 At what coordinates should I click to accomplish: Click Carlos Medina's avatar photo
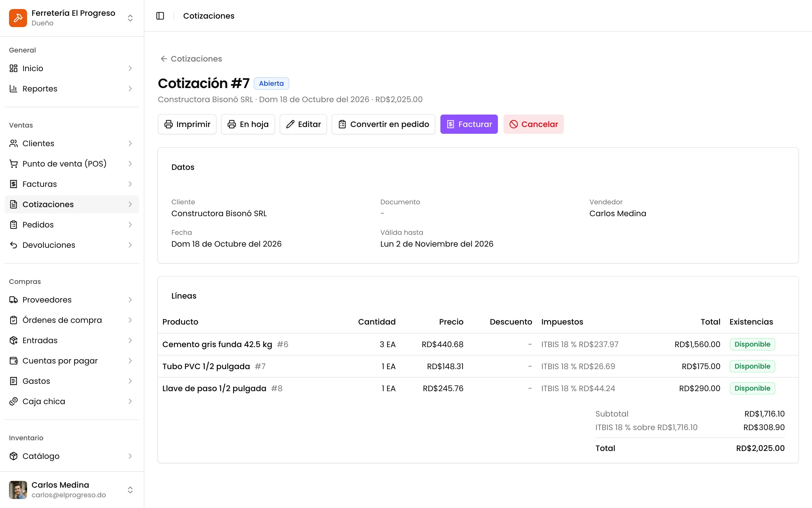18,490
